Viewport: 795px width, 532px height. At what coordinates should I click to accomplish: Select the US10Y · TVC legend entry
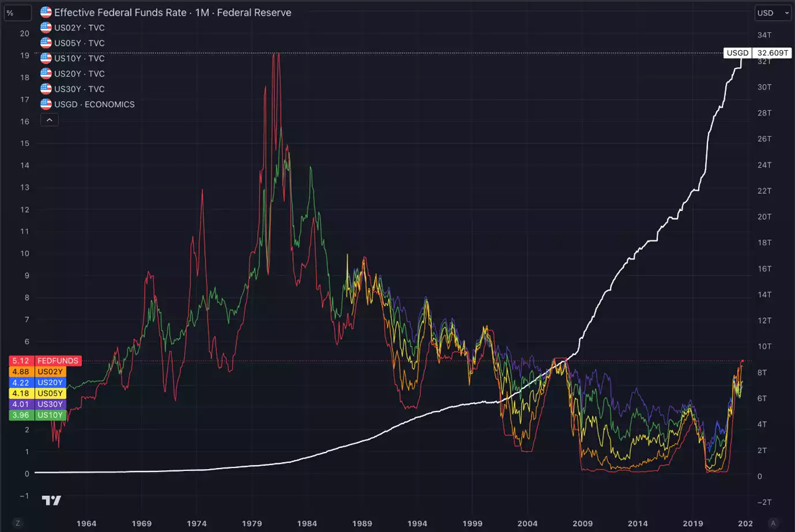80,58
